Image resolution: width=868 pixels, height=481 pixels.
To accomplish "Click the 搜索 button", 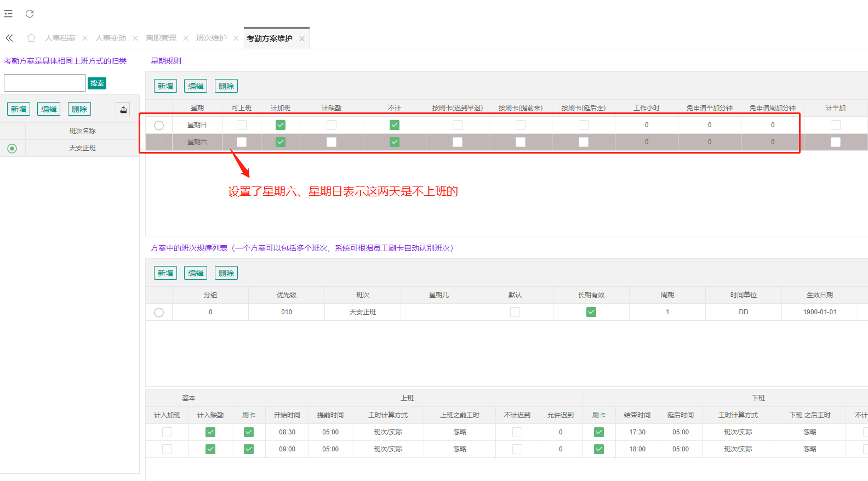I will pos(97,83).
